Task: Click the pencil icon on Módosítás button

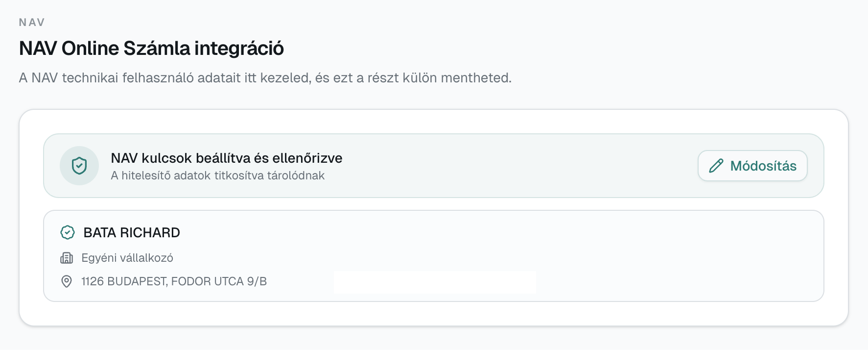Action: pyautogui.click(x=716, y=166)
